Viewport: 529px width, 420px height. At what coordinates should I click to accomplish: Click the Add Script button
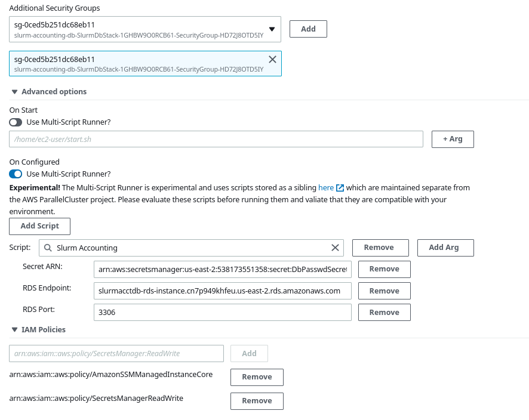40,226
